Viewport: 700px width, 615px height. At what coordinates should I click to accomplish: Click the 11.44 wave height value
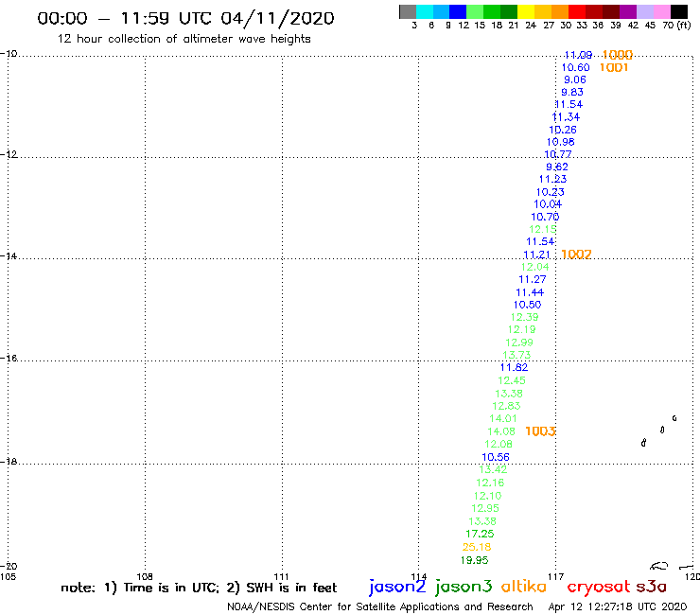(530, 292)
